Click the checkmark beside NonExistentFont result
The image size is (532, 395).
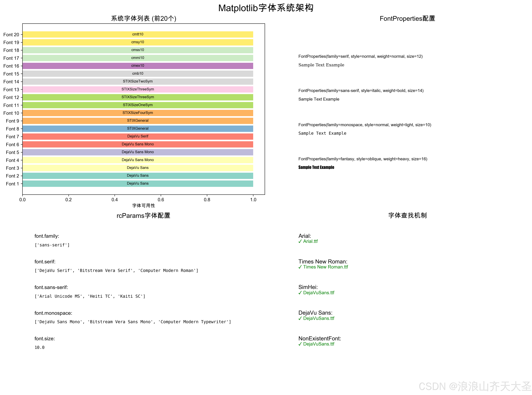pos(300,344)
